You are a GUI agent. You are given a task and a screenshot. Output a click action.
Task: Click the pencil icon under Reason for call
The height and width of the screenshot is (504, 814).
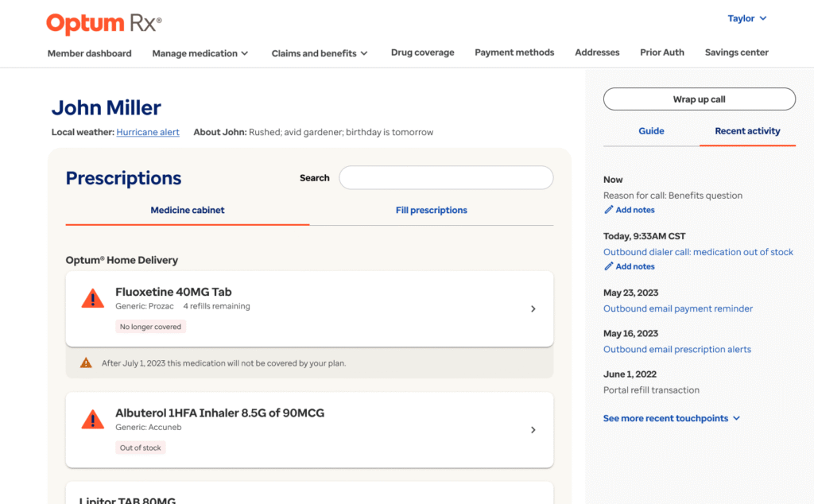point(608,209)
